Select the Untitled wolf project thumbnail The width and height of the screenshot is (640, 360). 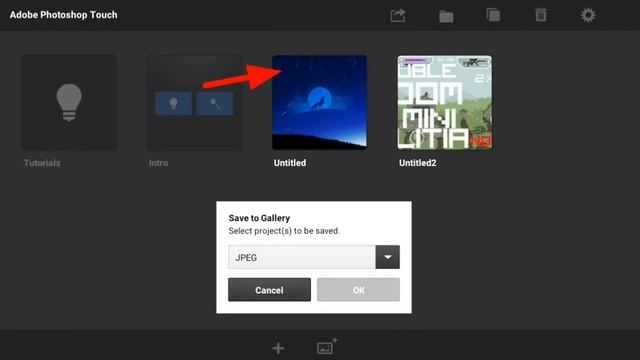(x=320, y=102)
